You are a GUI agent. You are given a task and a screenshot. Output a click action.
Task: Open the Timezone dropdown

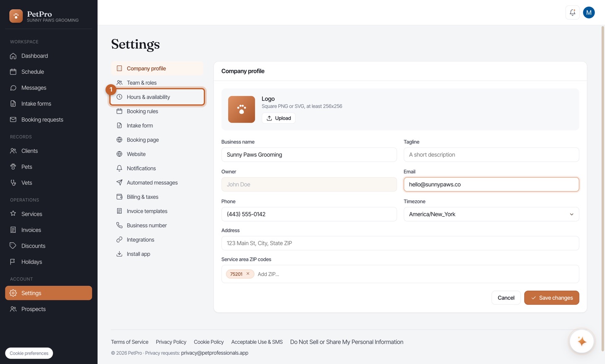coord(491,214)
